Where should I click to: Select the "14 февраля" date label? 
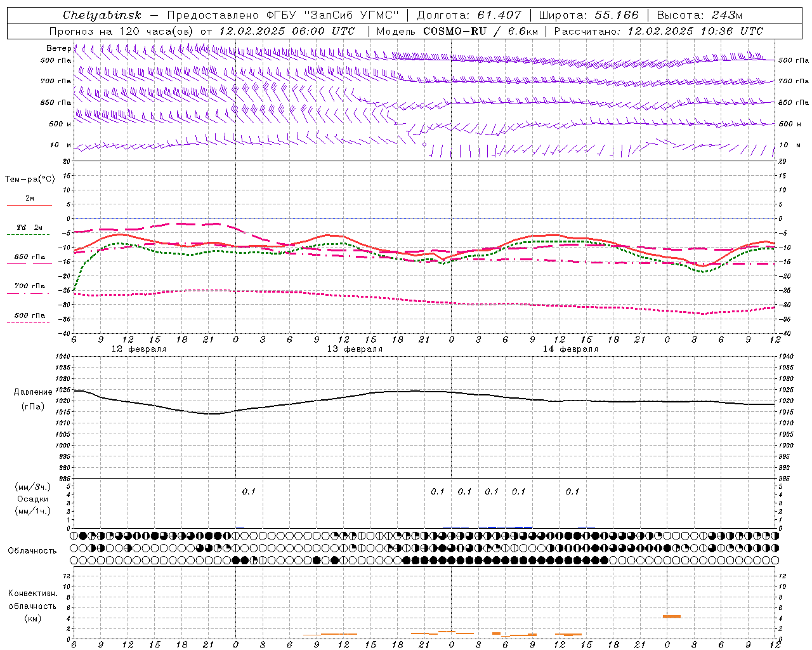click(570, 349)
